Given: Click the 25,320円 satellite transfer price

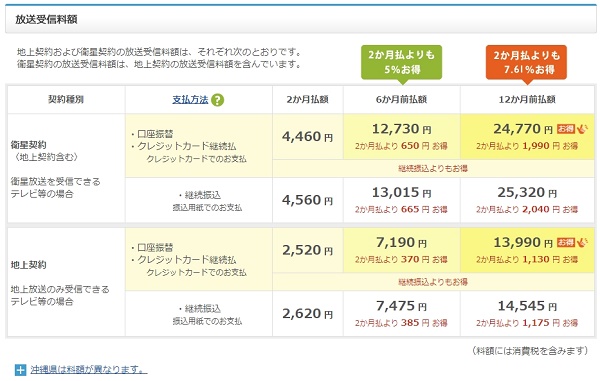Looking at the screenshot, I should point(527,192).
